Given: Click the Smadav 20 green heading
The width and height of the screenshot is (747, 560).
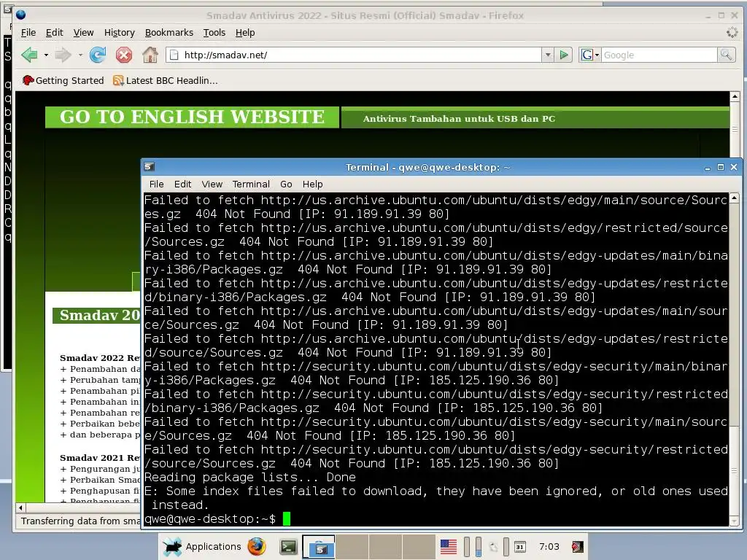Looking at the screenshot, I should pyautogui.click(x=97, y=315).
